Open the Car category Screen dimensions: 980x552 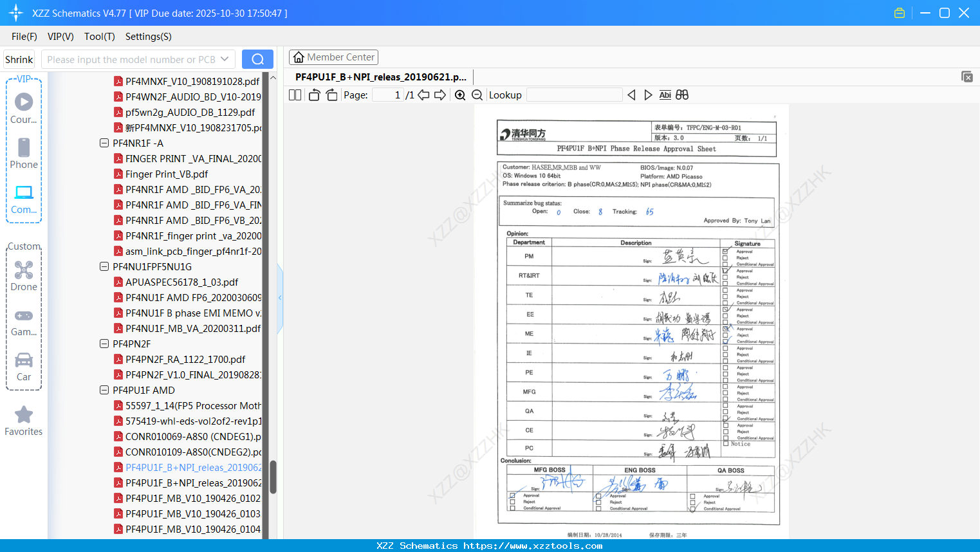pos(24,366)
